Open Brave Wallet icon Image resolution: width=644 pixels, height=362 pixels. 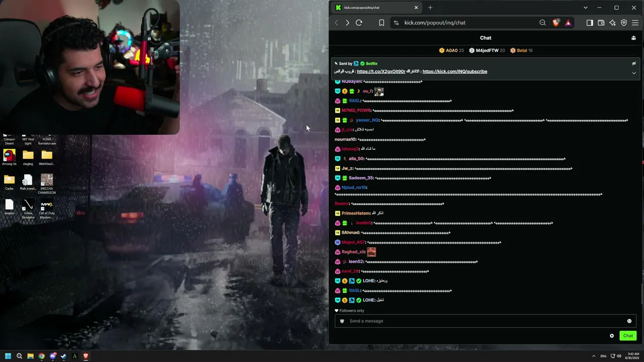(601, 23)
